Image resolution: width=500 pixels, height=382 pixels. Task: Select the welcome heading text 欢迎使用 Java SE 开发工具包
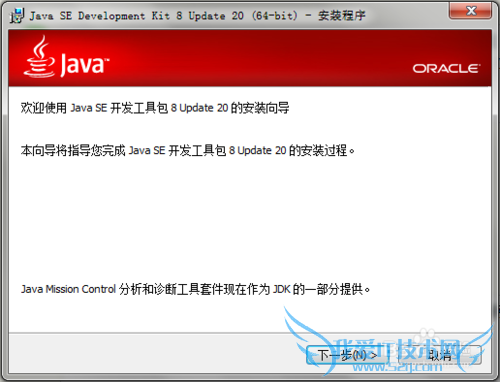pyautogui.click(x=155, y=108)
